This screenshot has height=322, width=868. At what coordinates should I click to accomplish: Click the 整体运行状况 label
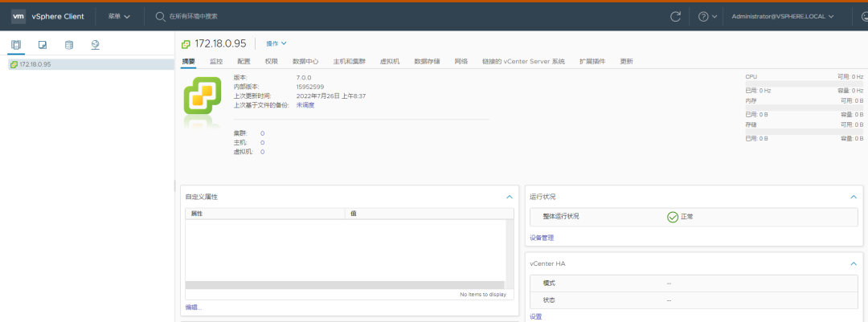pos(561,217)
